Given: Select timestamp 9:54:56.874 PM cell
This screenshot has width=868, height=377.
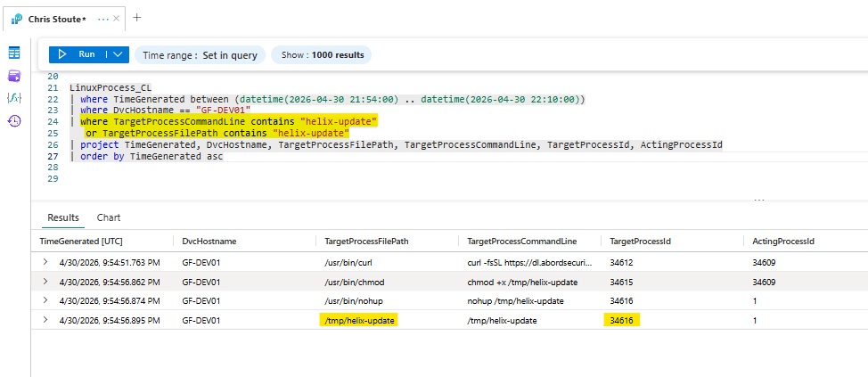Looking at the screenshot, I should click(110, 301).
